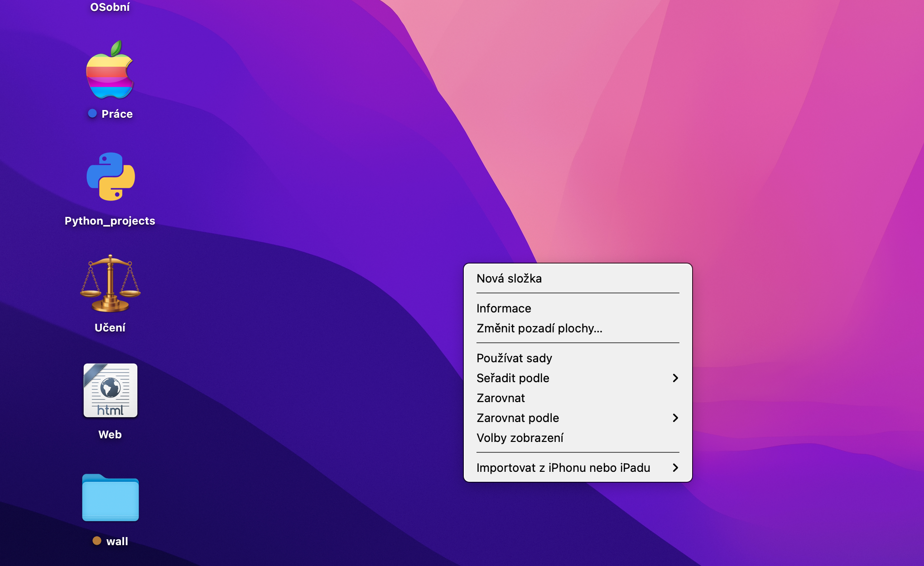Expand Importovat z iPhonu nebo iPadu chevron
The height and width of the screenshot is (566, 924).
(675, 468)
